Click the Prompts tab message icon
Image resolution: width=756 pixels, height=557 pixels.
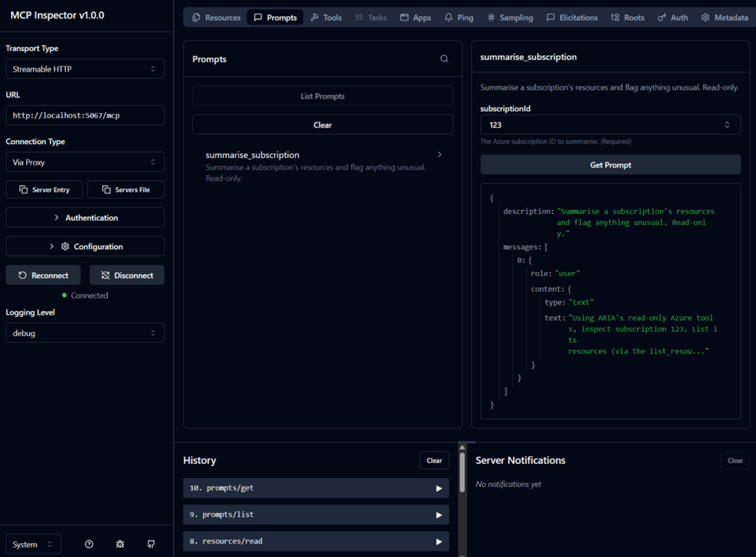[258, 18]
